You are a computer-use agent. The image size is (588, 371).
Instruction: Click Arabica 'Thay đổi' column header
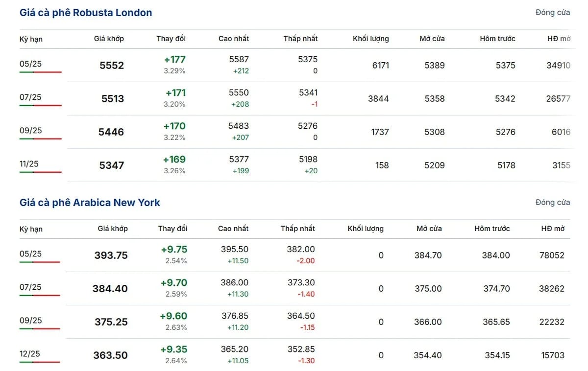172,229
